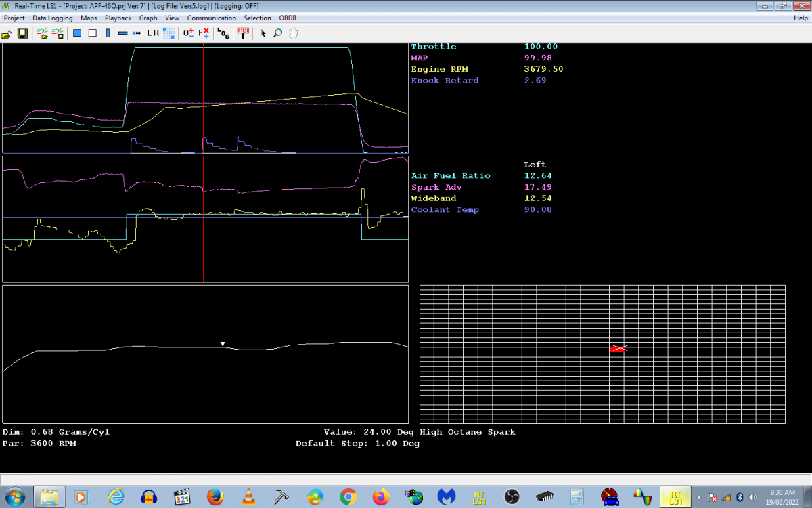This screenshot has width=812, height=508.
Task: Click the Knock Retard channel label
Action: click(x=445, y=81)
